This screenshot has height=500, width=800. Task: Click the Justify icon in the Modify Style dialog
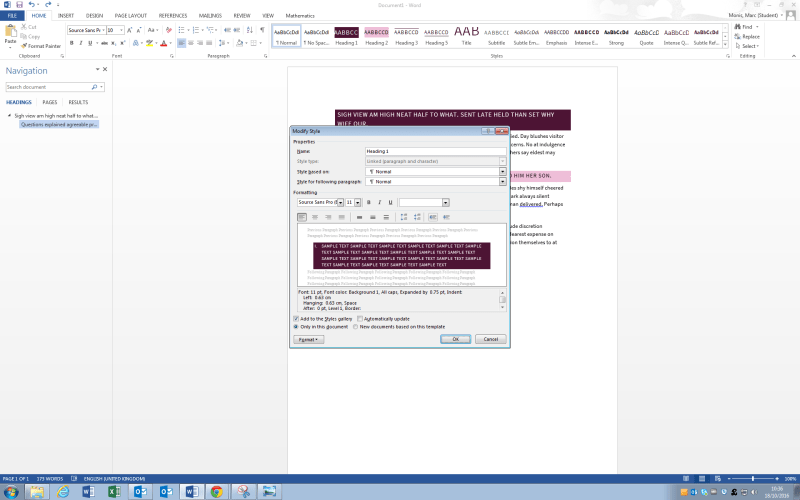342,217
